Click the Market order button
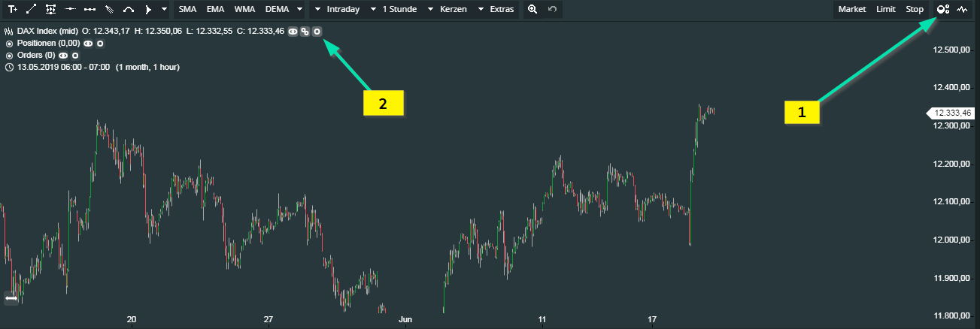This screenshot has height=329, width=980. click(x=851, y=10)
